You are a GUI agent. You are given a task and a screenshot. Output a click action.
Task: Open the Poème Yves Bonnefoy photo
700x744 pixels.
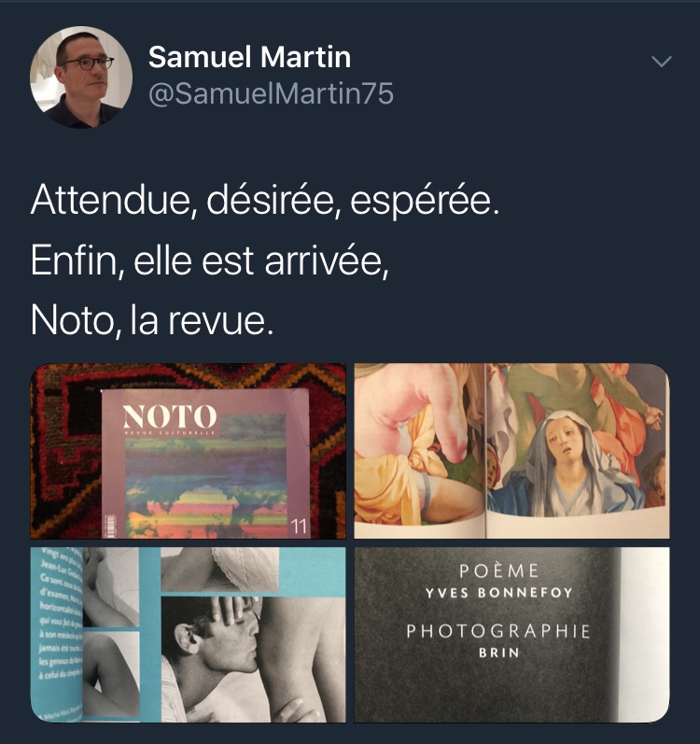511,635
